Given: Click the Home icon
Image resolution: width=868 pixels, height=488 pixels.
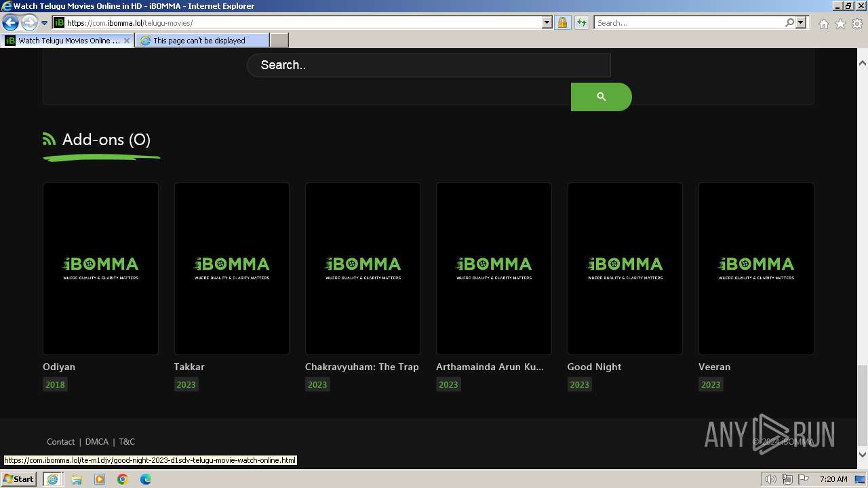Looking at the screenshot, I should coord(823,24).
